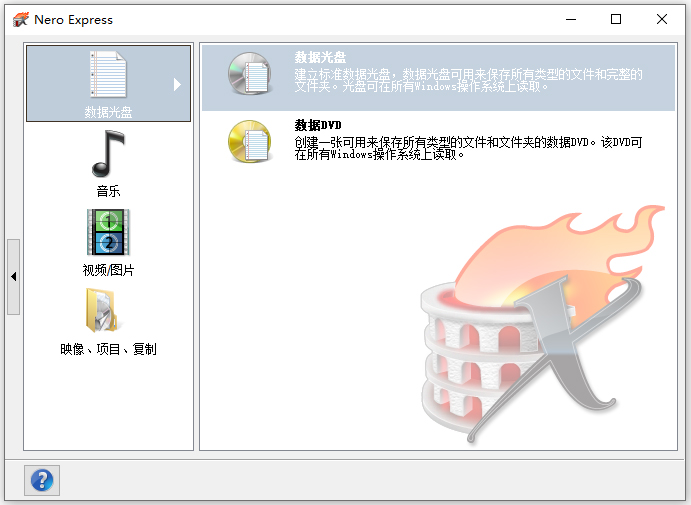Click the silver 数据光盘 disc icon
This screenshot has height=505, width=691.
[249, 74]
